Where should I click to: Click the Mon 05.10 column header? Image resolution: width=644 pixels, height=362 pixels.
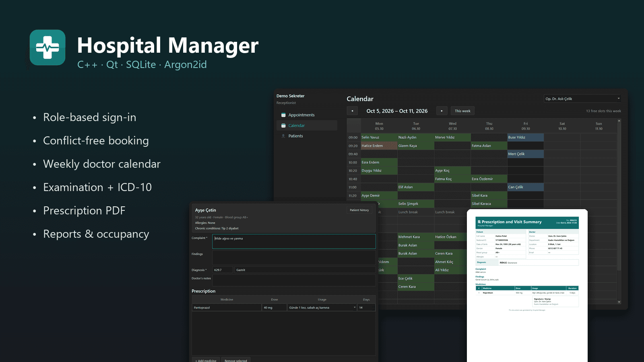pos(379,126)
